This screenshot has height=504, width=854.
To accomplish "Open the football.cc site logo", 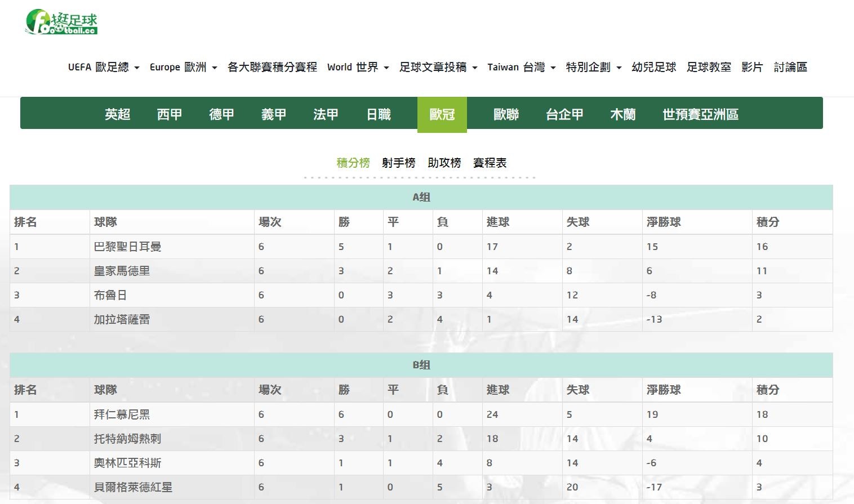I will [x=61, y=22].
